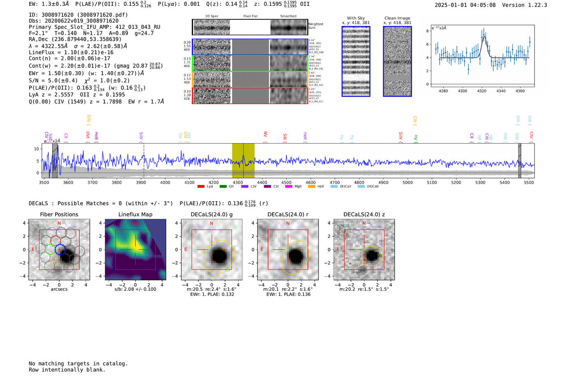Click the green-bordered fiber 2D Spec row
Viewport: 576px width, 392px height.
(250, 63)
